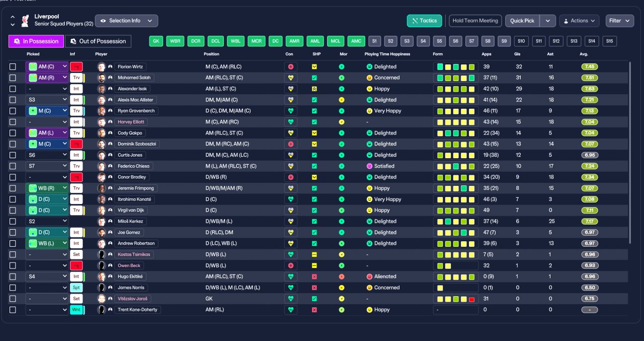Tick the checkbox for Alexander Isak

(x=13, y=89)
